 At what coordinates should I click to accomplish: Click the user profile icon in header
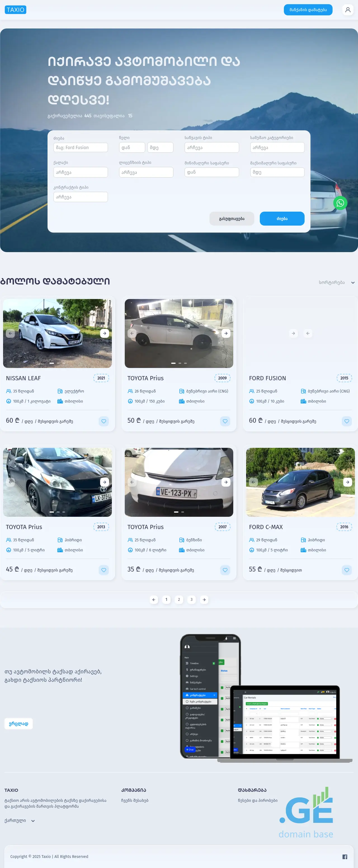pyautogui.click(x=348, y=10)
